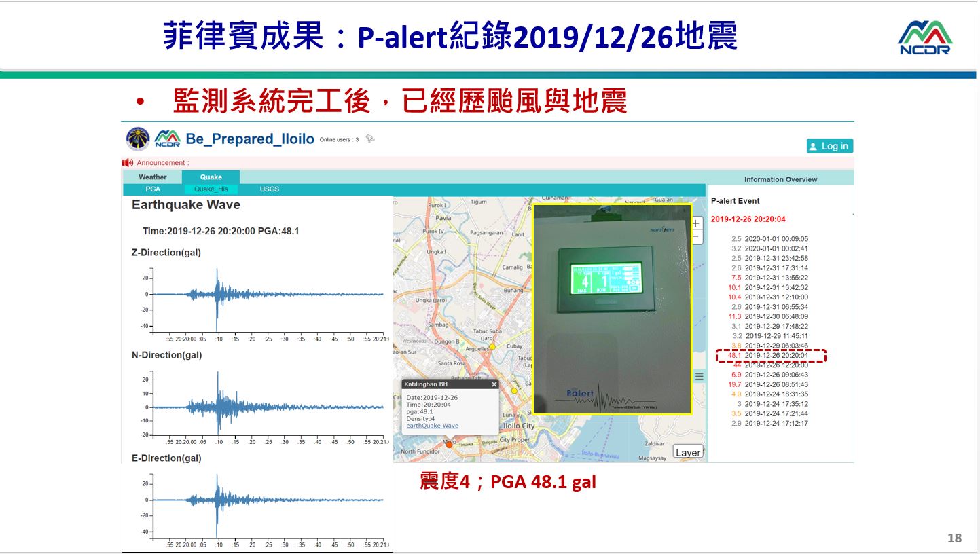The height and width of the screenshot is (554, 980).
Task: Zoom out using the minus control on the map
Action: [x=695, y=237]
